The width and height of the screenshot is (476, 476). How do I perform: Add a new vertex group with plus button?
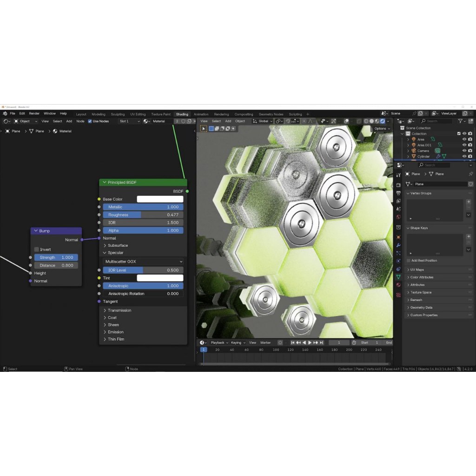coord(468,202)
